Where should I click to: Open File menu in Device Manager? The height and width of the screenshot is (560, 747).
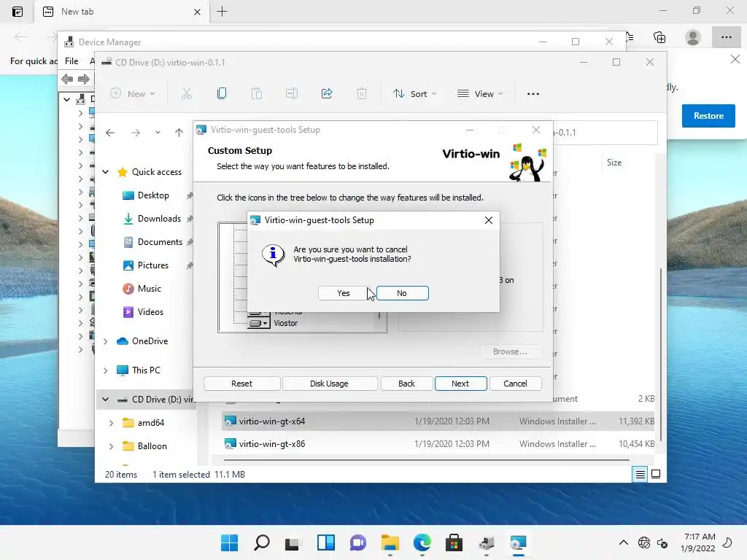[71, 61]
